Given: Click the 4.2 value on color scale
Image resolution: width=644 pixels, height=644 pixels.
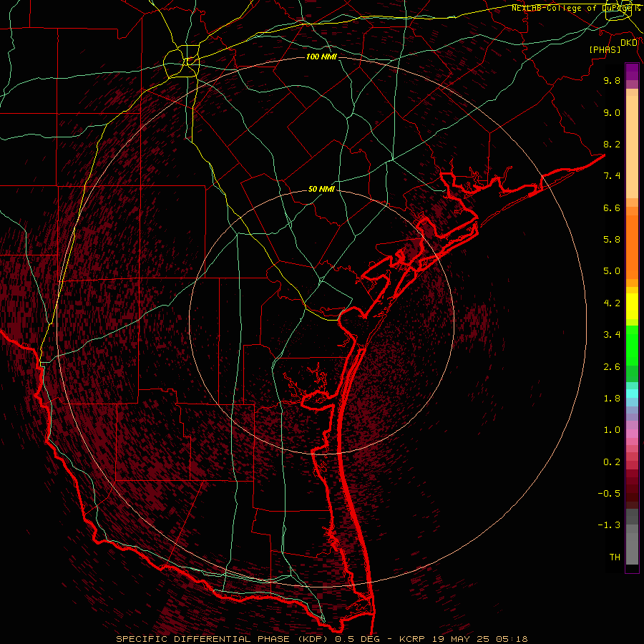Looking at the screenshot, I should coord(612,303).
